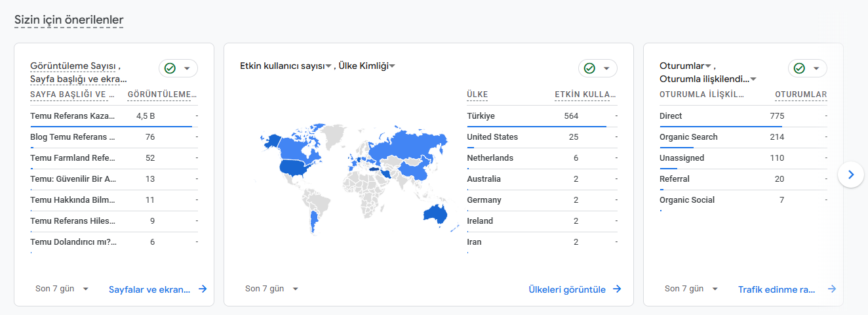The height and width of the screenshot is (315, 868).
Task: Click the 564 active users value
Action: (571, 116)
